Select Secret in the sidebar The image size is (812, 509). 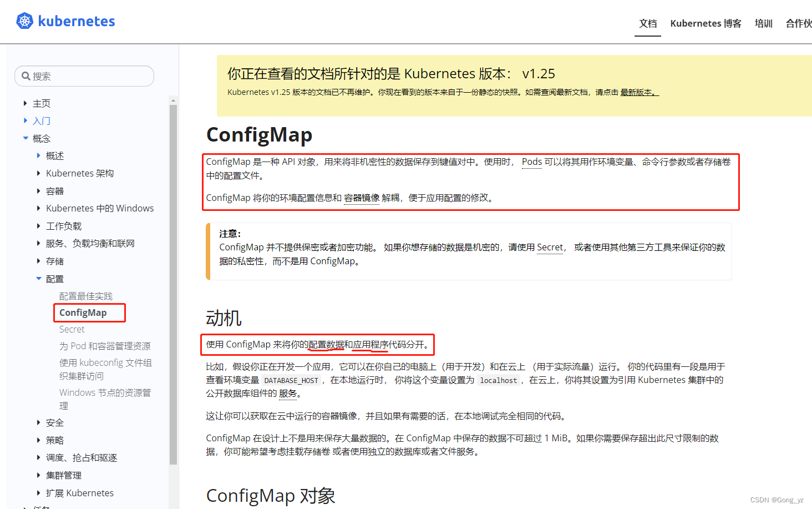coord(72,329)
